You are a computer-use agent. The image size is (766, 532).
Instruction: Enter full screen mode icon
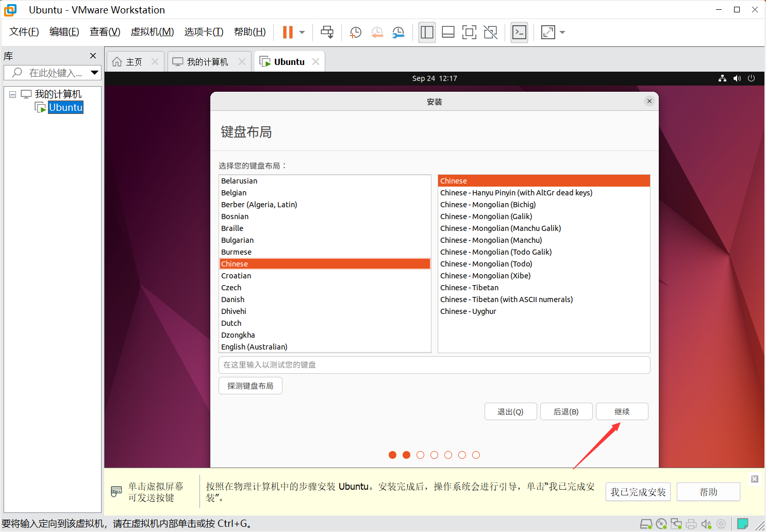tap(469, 32)
